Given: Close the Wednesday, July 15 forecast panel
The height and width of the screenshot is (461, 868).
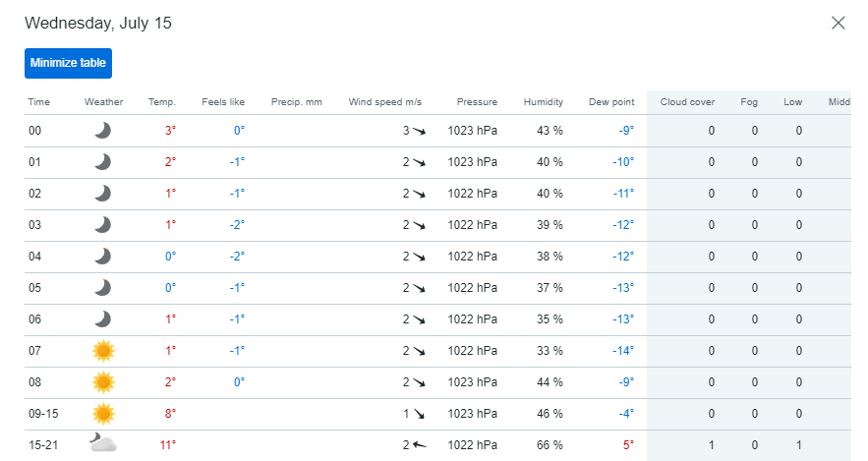Looking at the screenshot, I should (839, 23).
